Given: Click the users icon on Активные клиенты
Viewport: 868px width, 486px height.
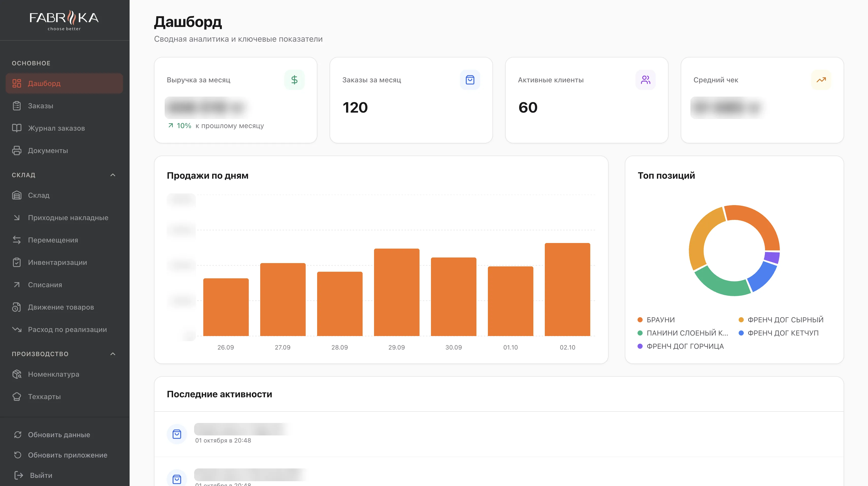Looking at the screenshot, I should point(645,80).
